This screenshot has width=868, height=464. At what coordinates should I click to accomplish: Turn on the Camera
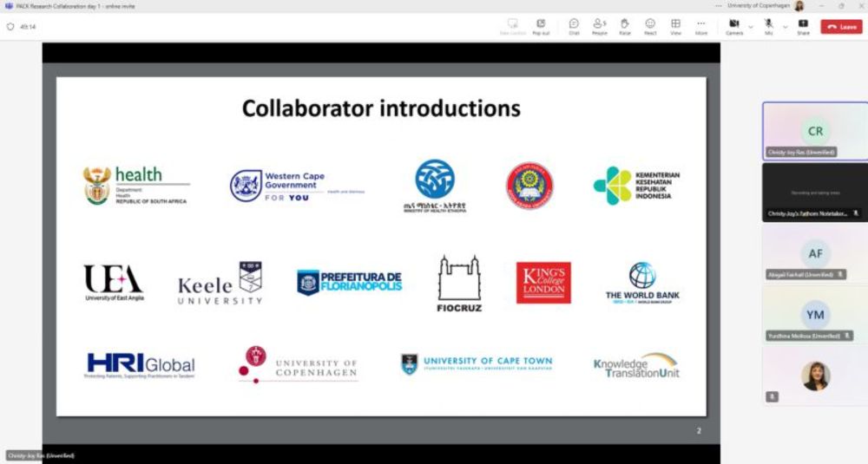tap(734, 27)
